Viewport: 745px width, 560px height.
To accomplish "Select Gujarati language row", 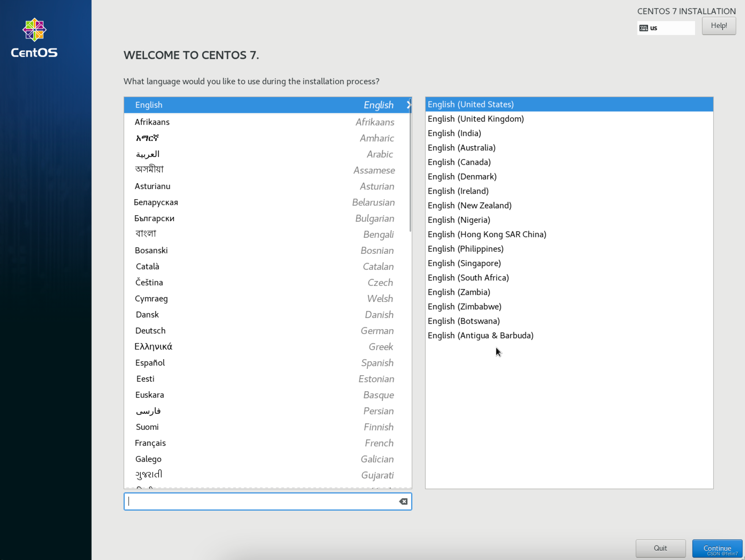I will click(x=268, y=475).
